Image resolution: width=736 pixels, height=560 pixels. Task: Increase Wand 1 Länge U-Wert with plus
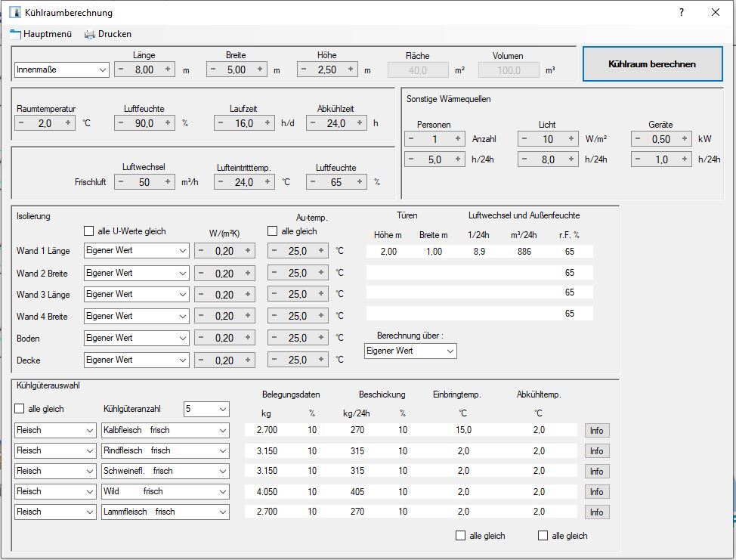[248, 251]
